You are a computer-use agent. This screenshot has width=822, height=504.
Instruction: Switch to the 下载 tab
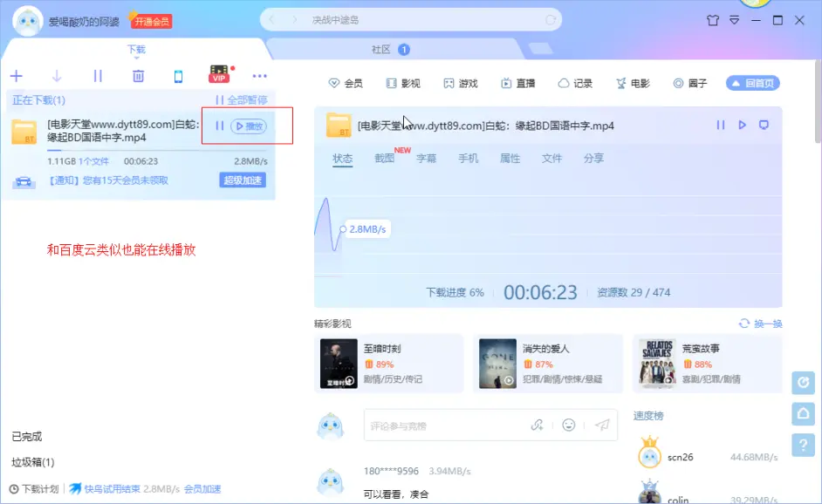point(136,49)
